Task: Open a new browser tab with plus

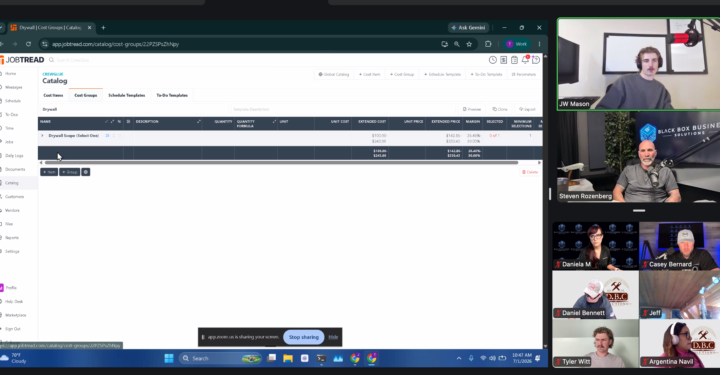Action: coord(103,28)
